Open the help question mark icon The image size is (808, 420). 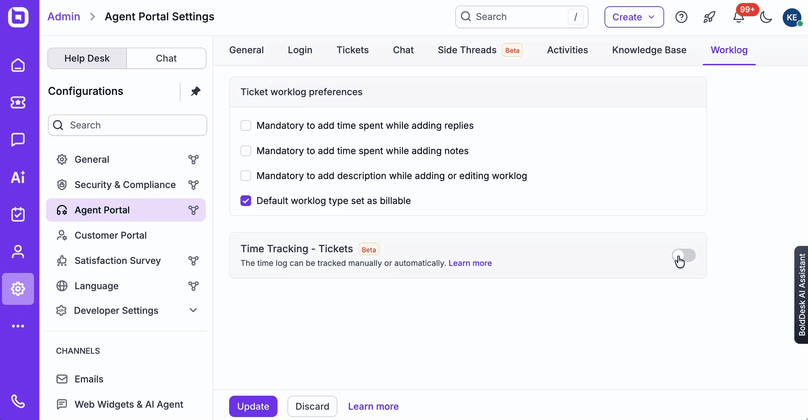(681, 17)
